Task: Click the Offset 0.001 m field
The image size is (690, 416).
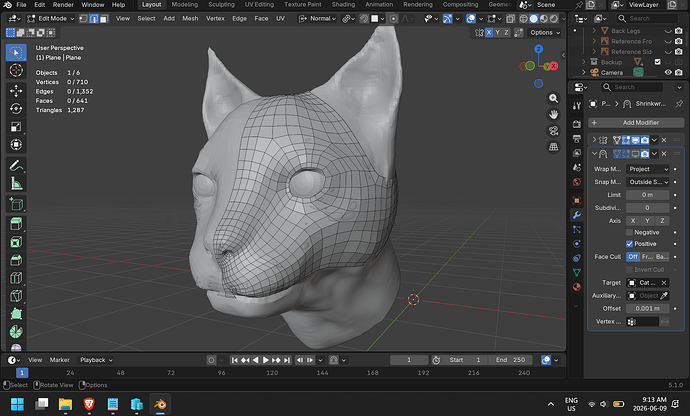Action: tap(648, 309)
